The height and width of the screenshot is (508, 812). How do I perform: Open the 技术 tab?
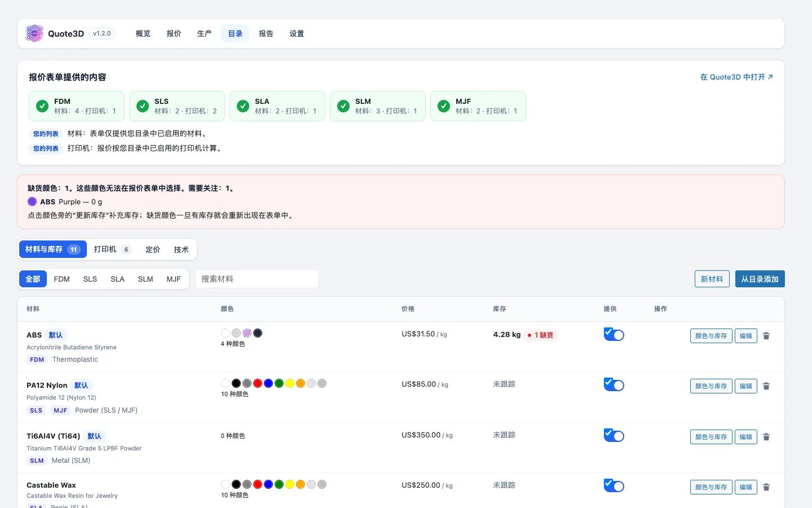[181, 249]
